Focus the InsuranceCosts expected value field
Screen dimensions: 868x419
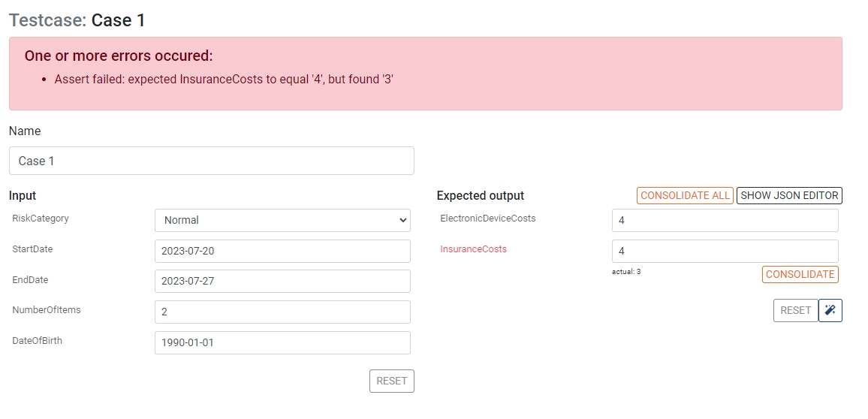725,251
